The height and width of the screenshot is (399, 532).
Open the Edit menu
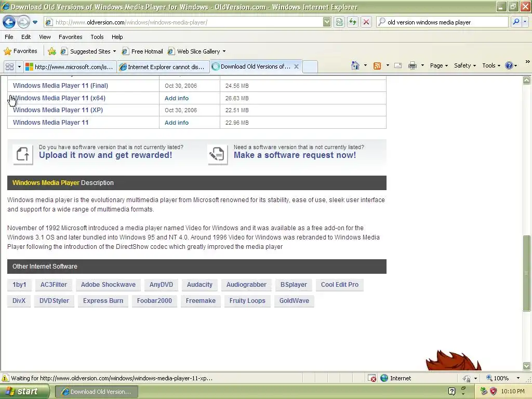[26, 37]
